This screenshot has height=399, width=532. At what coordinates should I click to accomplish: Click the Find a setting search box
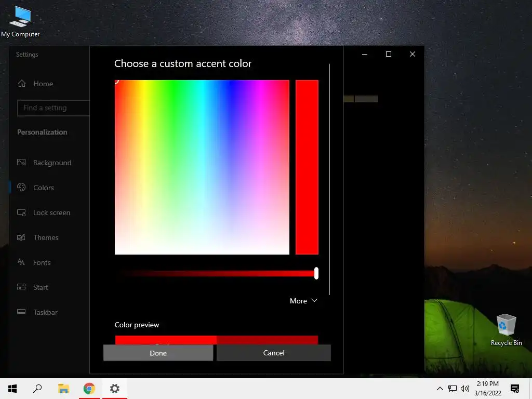(54, 108)
